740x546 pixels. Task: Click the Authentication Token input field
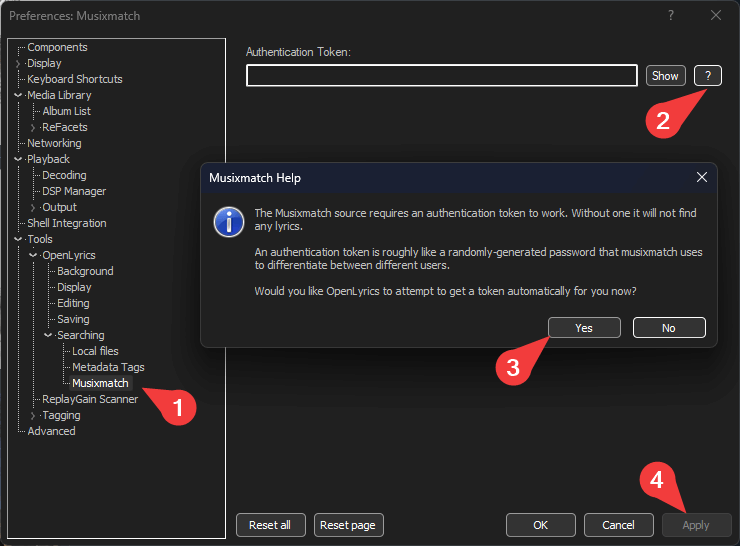click(x=441, y=75)
